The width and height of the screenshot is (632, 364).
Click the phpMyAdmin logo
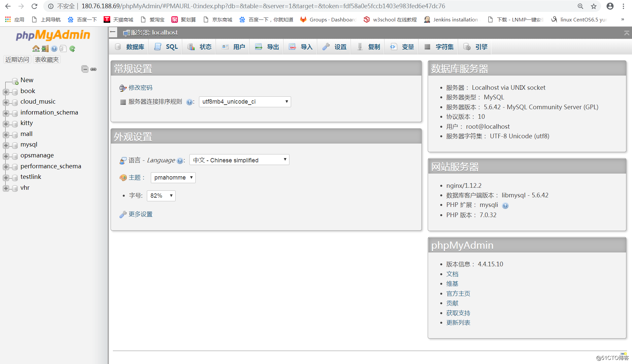(53, 35)
